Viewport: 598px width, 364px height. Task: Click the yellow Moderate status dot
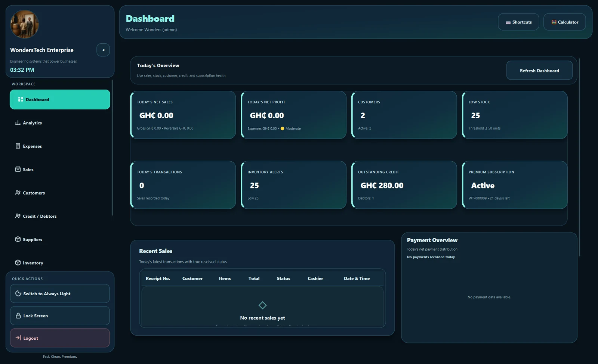pyautogui.click(x=282, y=128)
